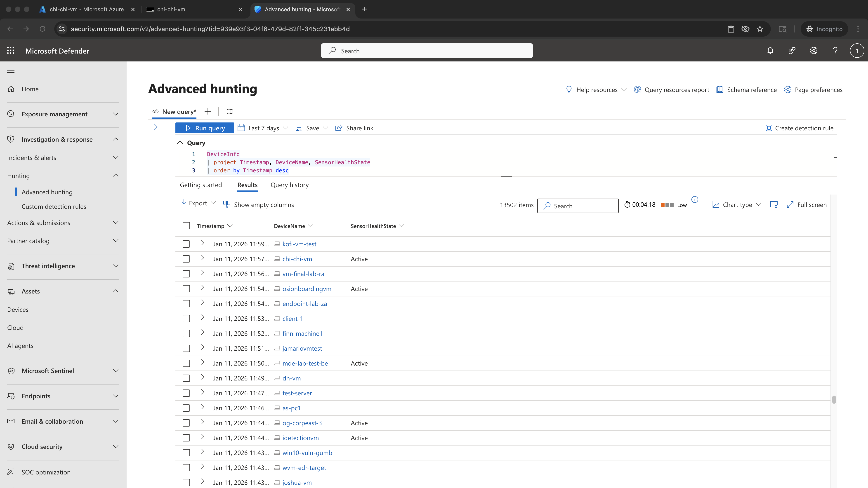Tick the checkbox for mde-lab-test-be row
The height and width of the screenshot is (488, 868).
click(x=186, y=363)
